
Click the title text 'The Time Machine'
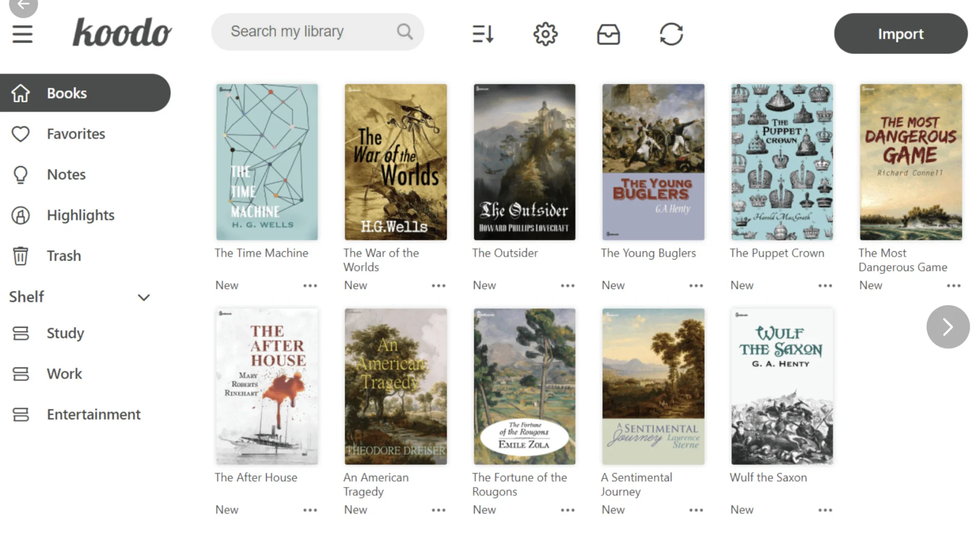click(261, 253)
